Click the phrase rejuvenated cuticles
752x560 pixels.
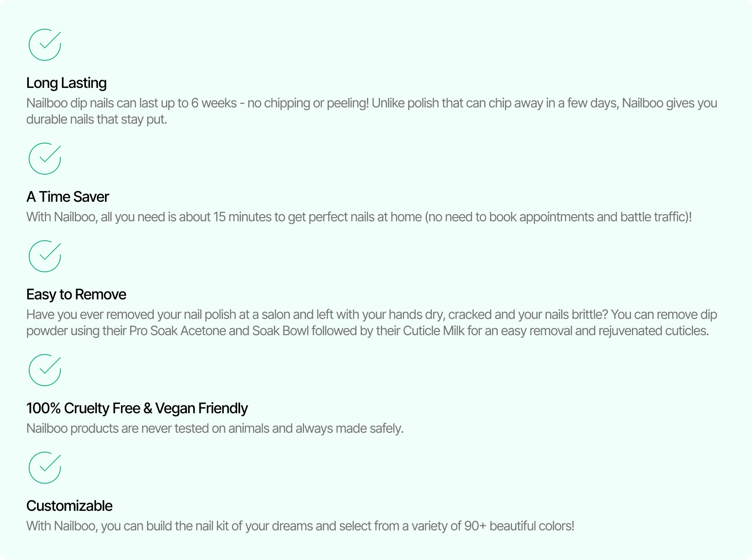tap(654, 331)
